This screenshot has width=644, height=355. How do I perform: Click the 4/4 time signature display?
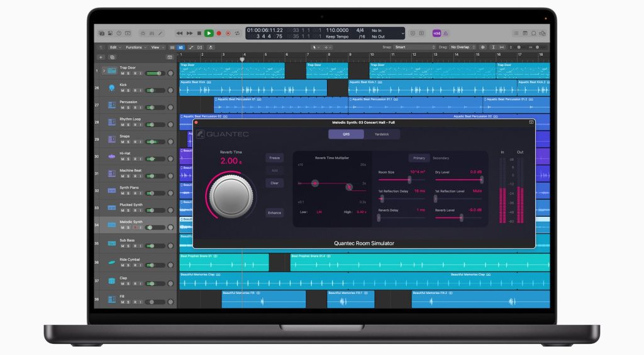pyautogui.click(x=360, y=30)
